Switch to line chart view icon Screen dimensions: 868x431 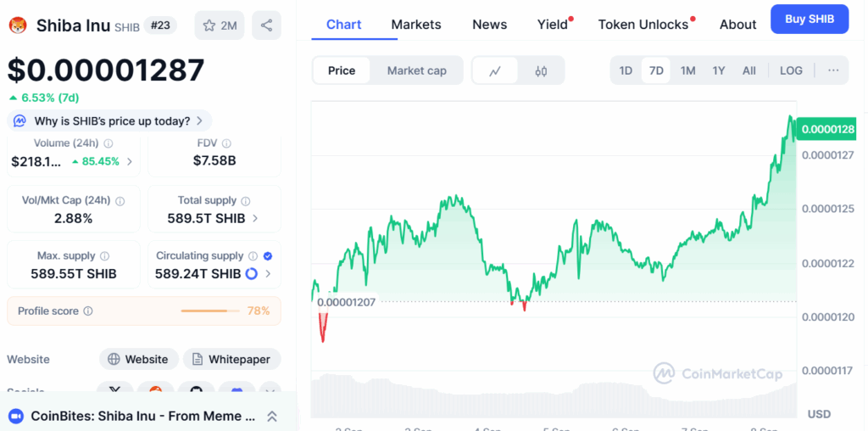[495, 71]
